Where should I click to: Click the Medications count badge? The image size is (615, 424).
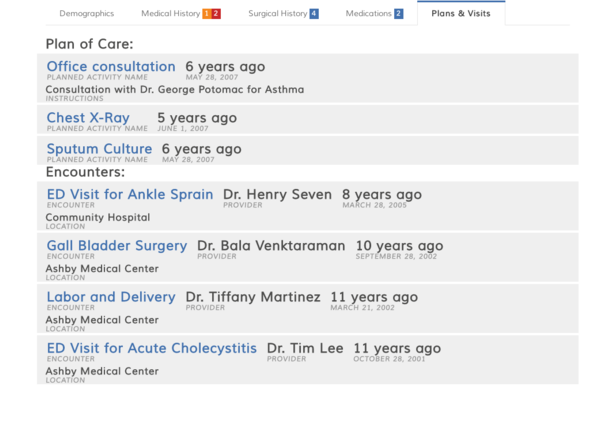(399, 13)
